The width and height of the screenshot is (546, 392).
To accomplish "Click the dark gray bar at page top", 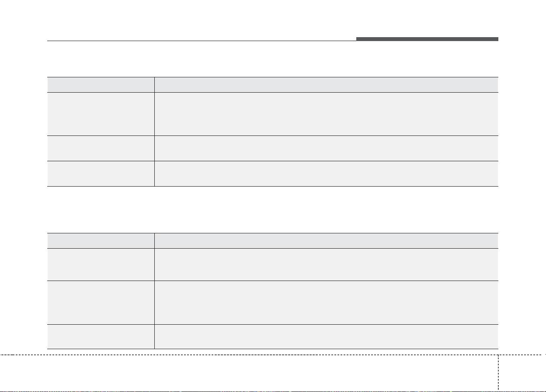I will (x=427, y=39).
